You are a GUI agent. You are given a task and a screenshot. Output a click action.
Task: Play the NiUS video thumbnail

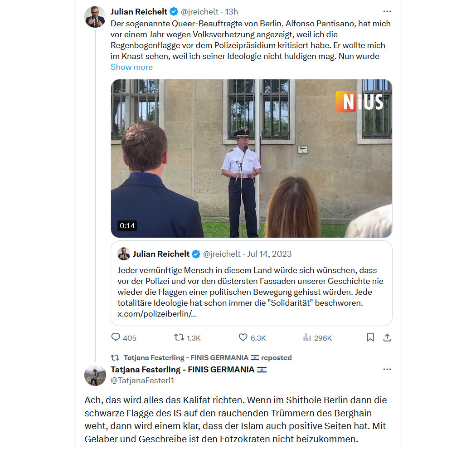coord(251,158)
